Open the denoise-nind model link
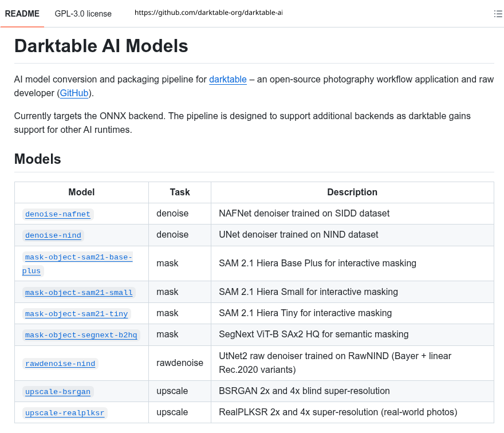The image size is (504, 433). tap(53, 235)
